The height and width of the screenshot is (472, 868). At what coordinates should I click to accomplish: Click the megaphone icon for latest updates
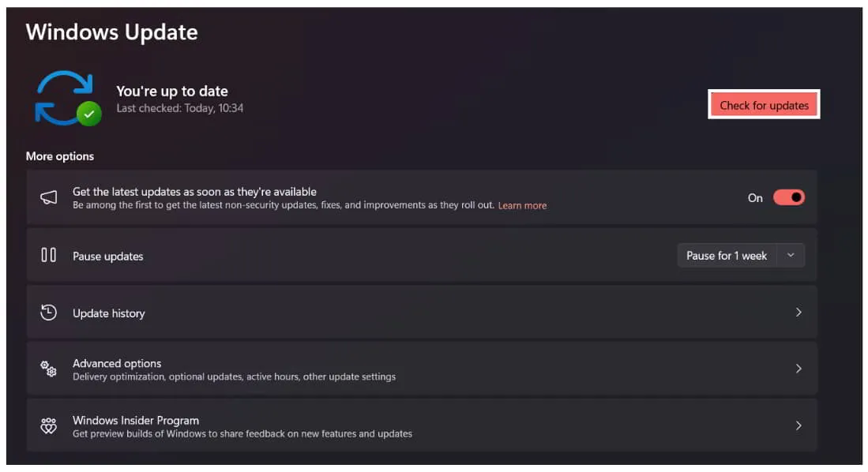coord(48,198)
